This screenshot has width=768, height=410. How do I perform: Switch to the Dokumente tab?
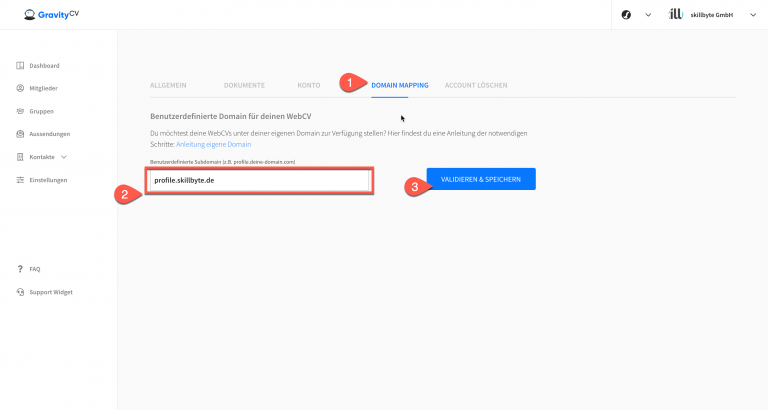tap(244, 85)
